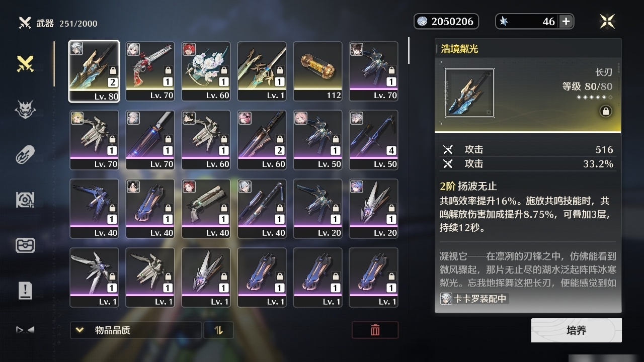Select the Lv. 80 broadblade weapon

point(94,71)
